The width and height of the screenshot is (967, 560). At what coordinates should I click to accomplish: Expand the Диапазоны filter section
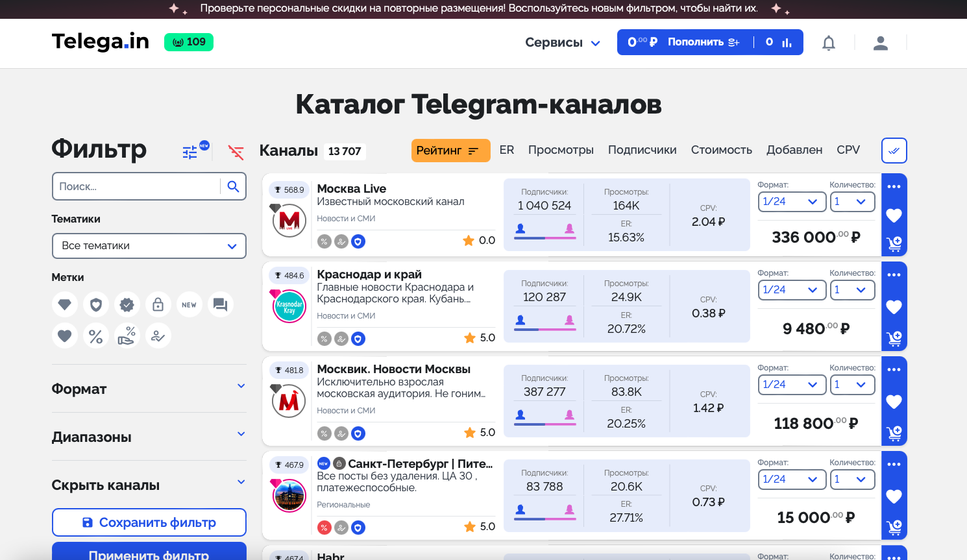pos(149,437)
